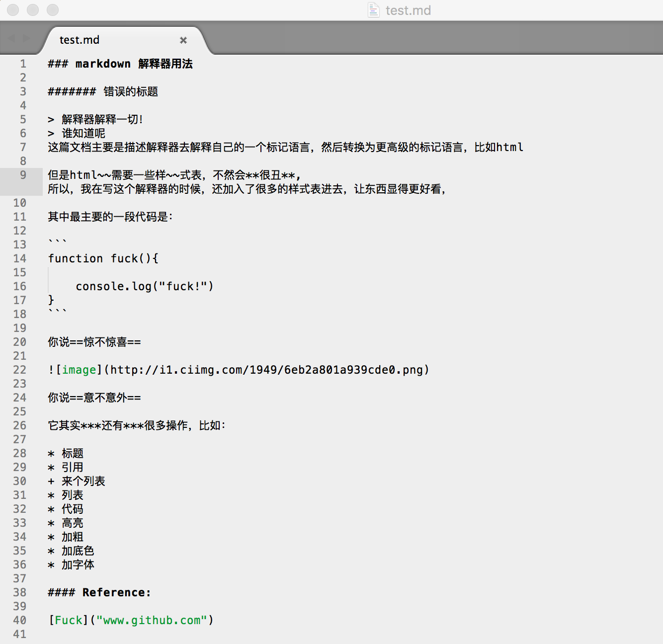
Task: Click line number 41 in the gutter
Action: [20, 634]
